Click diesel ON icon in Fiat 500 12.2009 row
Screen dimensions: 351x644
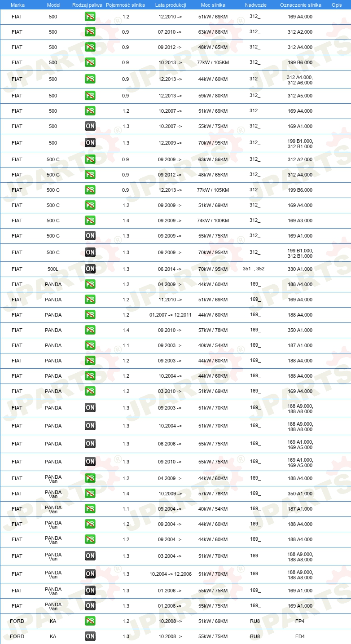click(90, 143)
